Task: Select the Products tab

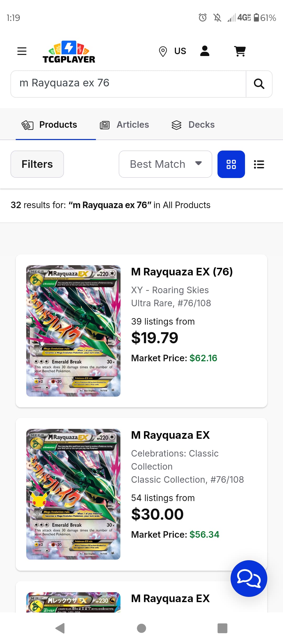Action: (50, 125)
